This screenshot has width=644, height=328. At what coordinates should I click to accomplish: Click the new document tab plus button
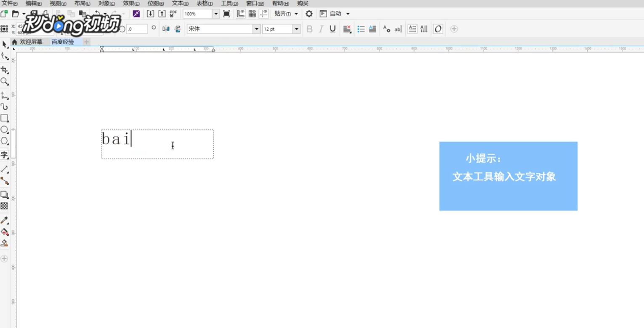pos(86,42)
